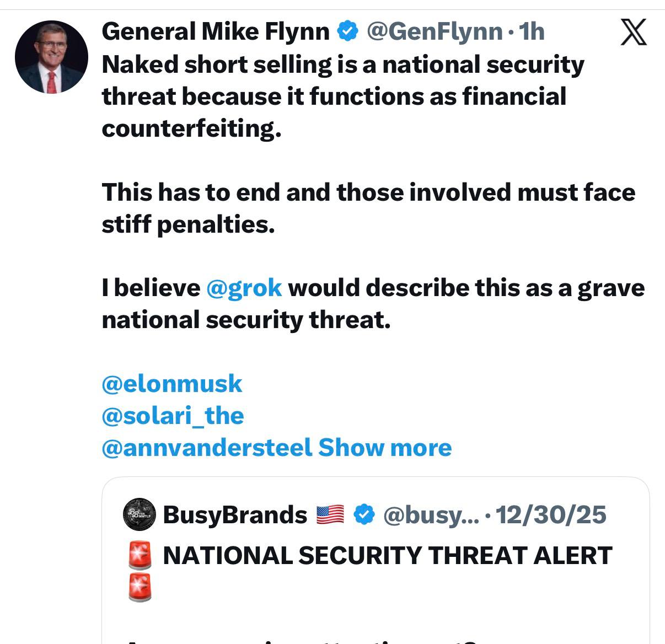Click the truncated @busy... handle
The width and height of the screenshot is (665, 644).
(431, 515)
